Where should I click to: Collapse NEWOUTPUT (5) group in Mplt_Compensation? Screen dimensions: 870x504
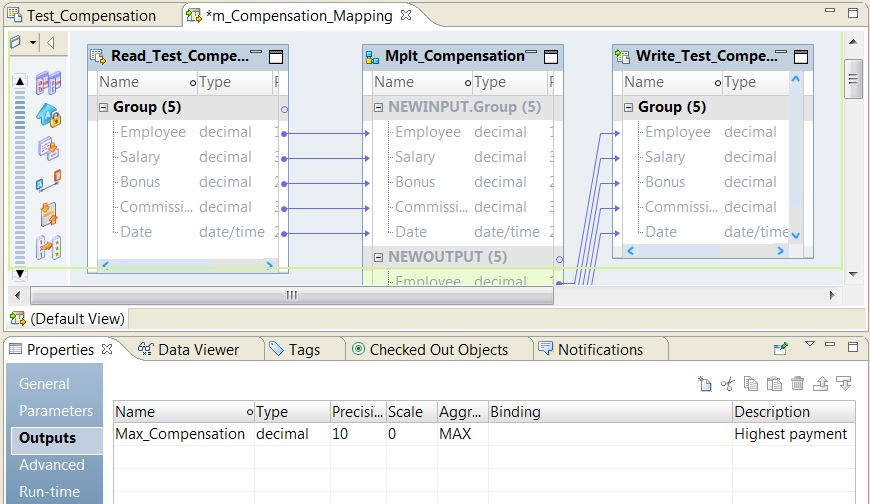click(x=378, y=257)
